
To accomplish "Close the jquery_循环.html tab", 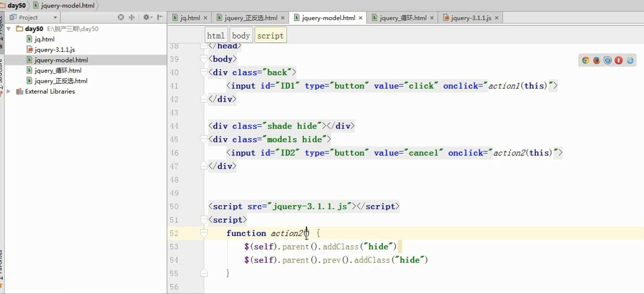I will click(432, 18).
